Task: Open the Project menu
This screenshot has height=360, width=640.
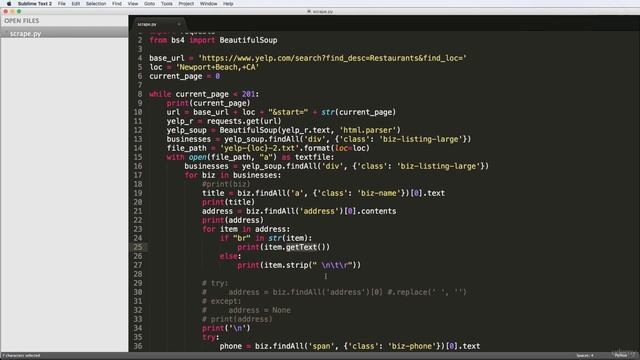Action: coord(186,4)
